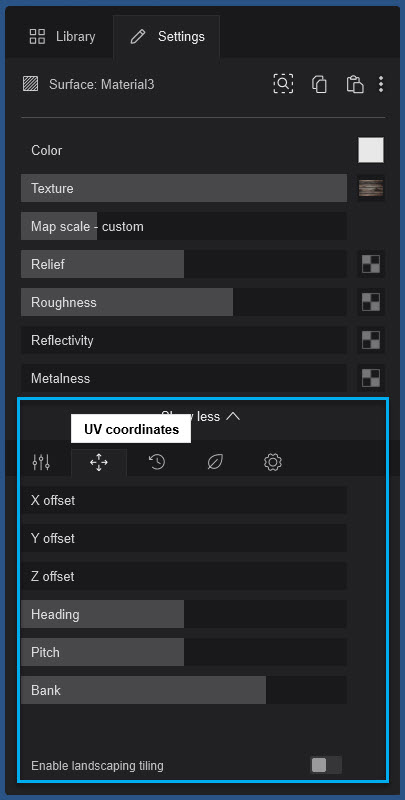This screenshot has width=405, height=800.
Task: Open the three-dot more options menu
Action: (381, 84)
